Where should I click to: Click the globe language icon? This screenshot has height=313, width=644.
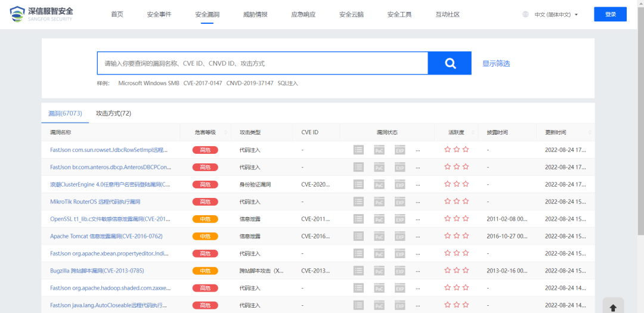(525, 14)
